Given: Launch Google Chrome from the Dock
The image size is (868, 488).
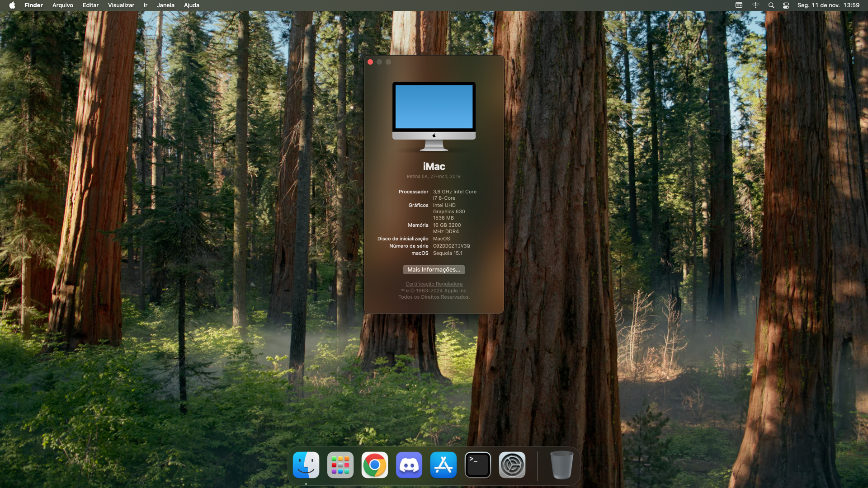Looking at the screenshot, I should pos(375,465).
